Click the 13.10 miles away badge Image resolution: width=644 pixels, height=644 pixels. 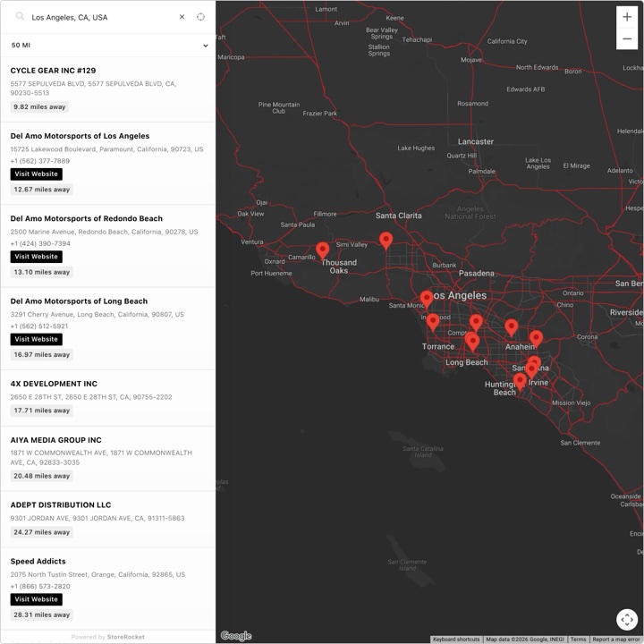[41, 272]
